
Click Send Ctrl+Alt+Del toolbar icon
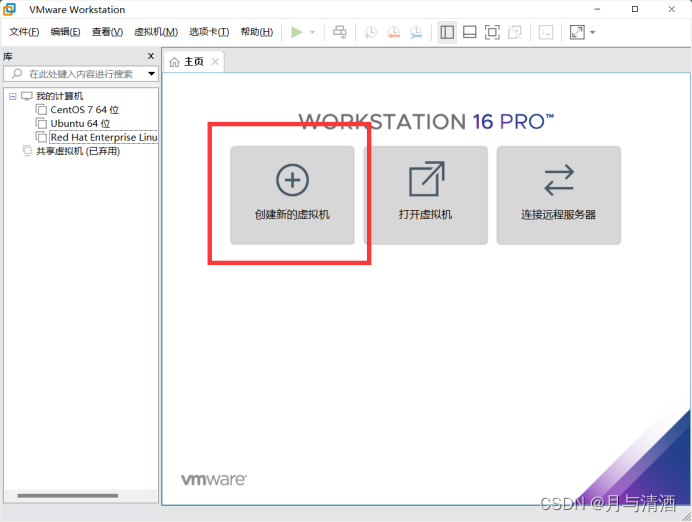pyautogui.click(x=339, y=32)
